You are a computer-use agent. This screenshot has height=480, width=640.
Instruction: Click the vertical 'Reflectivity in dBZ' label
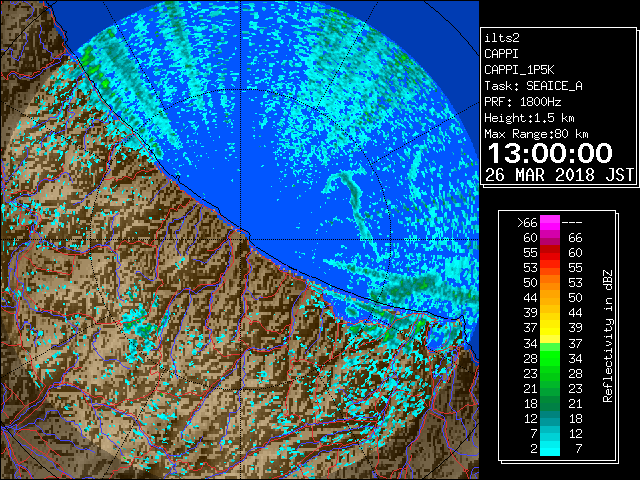click(x=607, y=336)
